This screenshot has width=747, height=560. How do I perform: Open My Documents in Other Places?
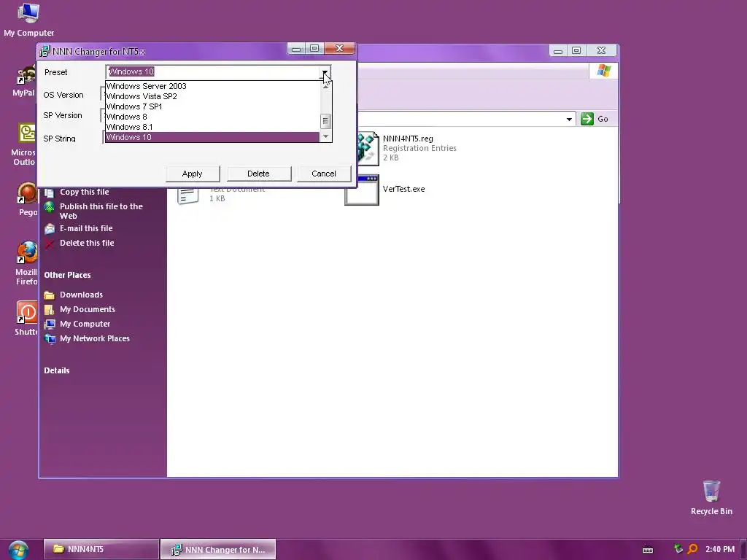tap(88, 309)
